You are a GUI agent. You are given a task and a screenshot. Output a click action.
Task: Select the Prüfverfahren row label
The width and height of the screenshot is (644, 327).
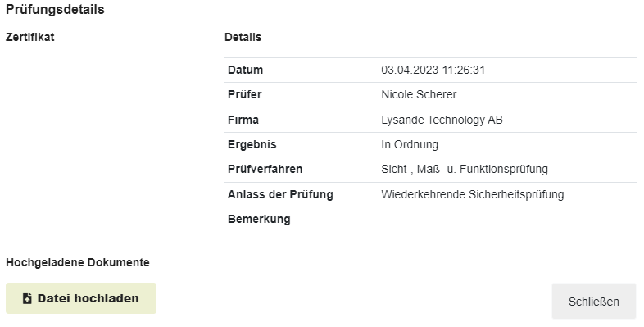coord(265,170)
